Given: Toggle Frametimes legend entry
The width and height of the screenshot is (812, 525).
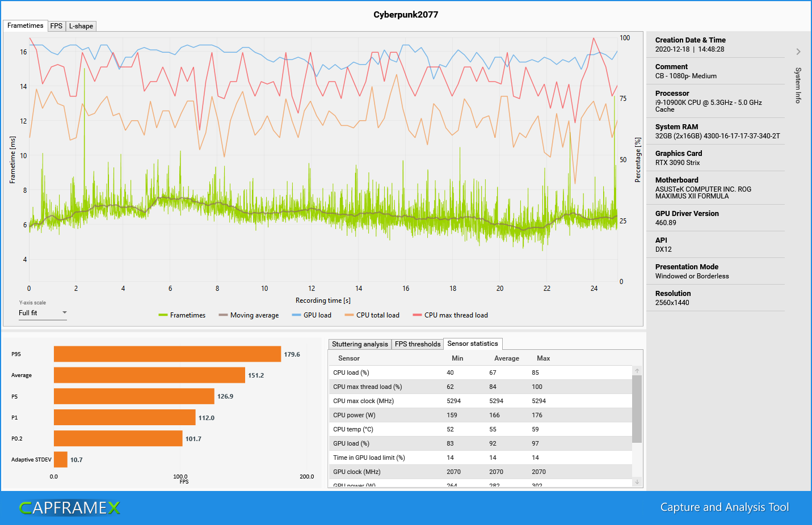Looking at the screenshot, I should (x=182, y=315).
